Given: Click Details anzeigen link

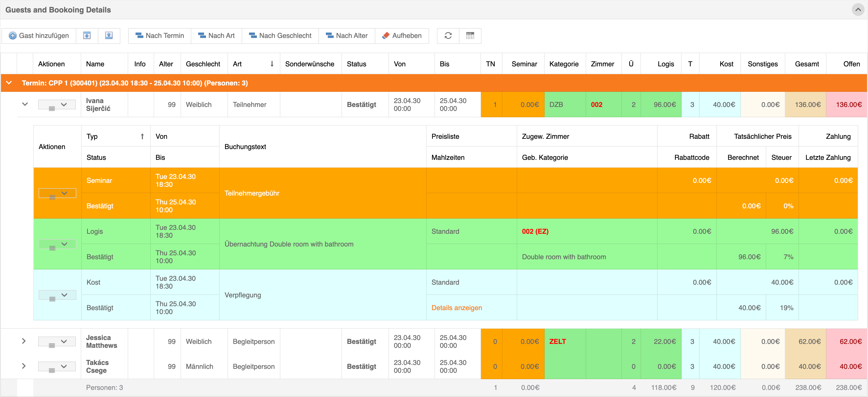Looking at the screenshot, I should click(457, 308).
